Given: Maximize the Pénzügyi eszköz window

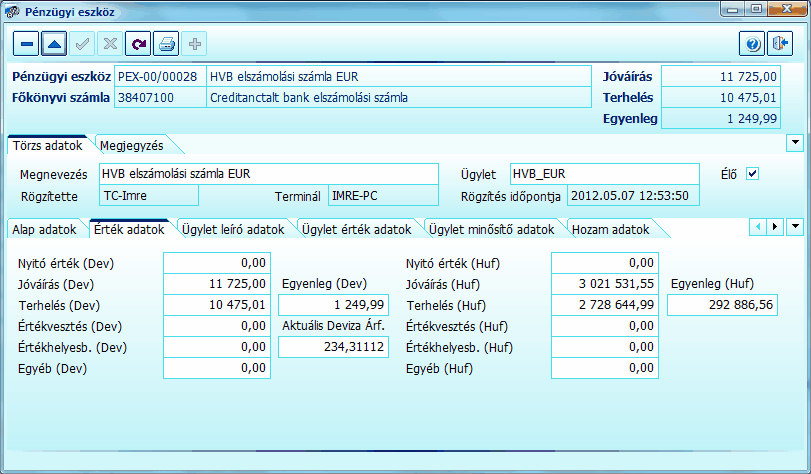Looking at the screenshot, I should [x=756, y=9].
